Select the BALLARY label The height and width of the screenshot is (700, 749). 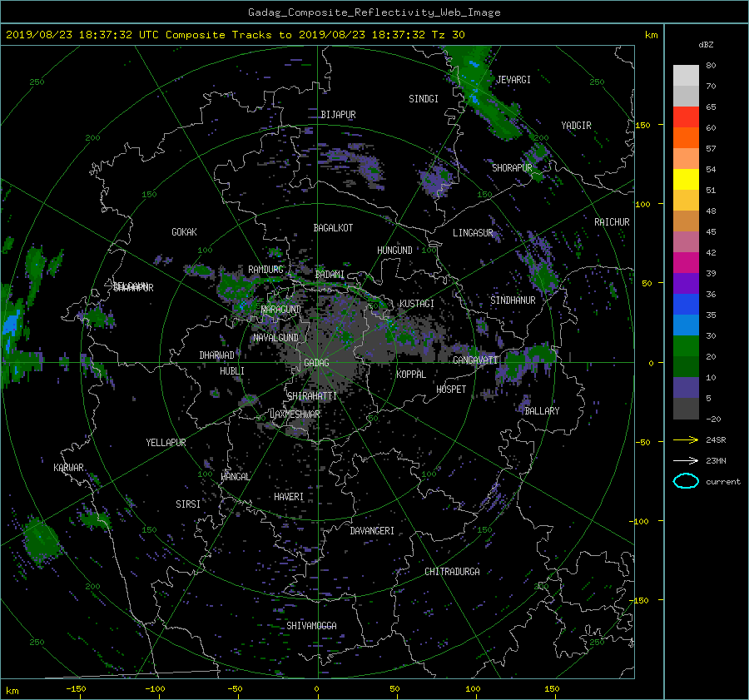[542, 411]
